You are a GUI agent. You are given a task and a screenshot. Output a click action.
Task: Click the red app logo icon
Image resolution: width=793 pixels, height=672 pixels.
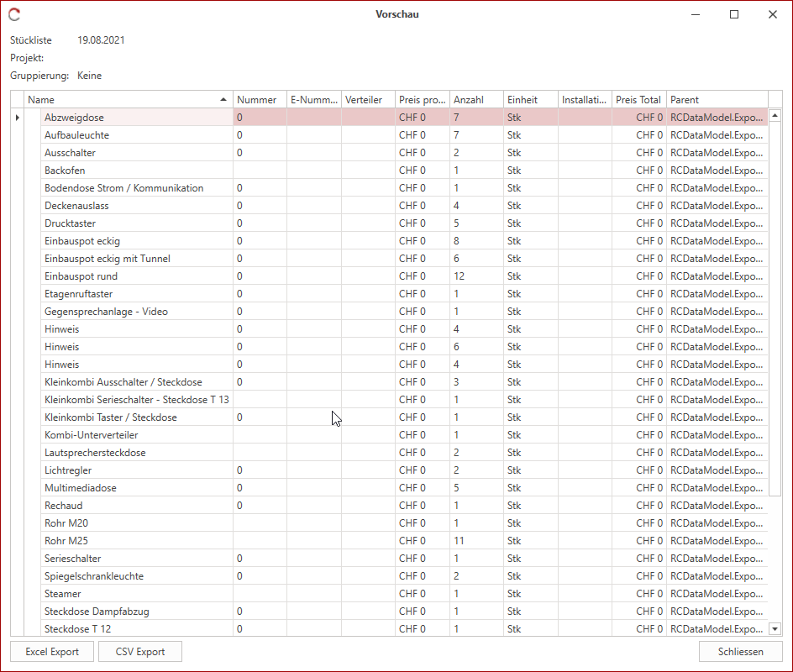coord(14,14)
